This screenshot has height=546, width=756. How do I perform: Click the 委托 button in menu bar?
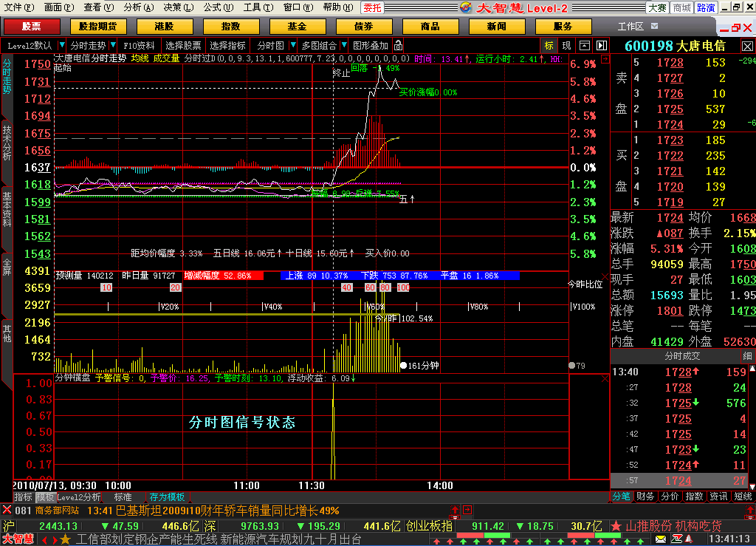[x=372, y=7]
